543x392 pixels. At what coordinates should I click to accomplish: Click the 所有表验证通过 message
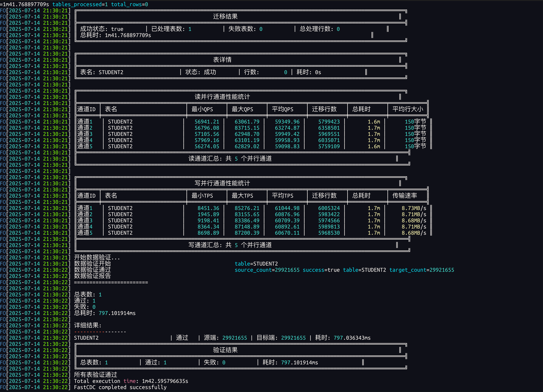point(95,375)
